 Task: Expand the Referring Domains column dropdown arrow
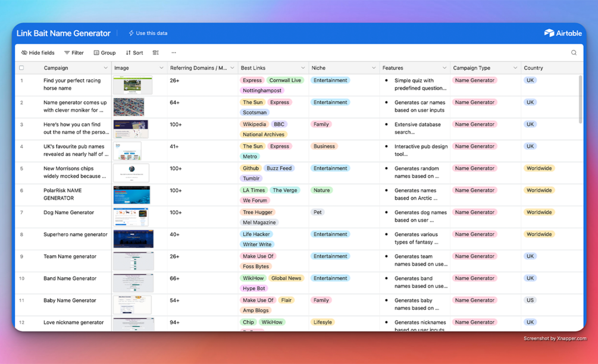pyautogui.click(x=232, y=68)
